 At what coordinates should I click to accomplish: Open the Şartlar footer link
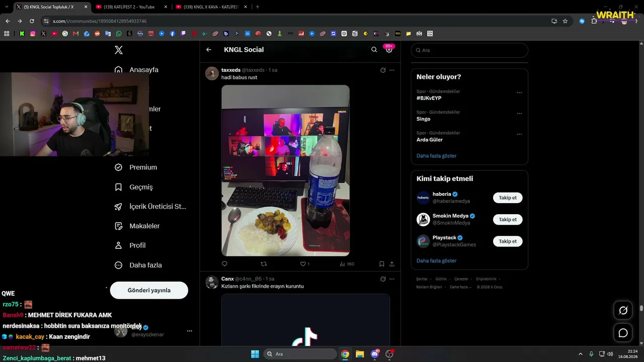[x=422, y=279]
